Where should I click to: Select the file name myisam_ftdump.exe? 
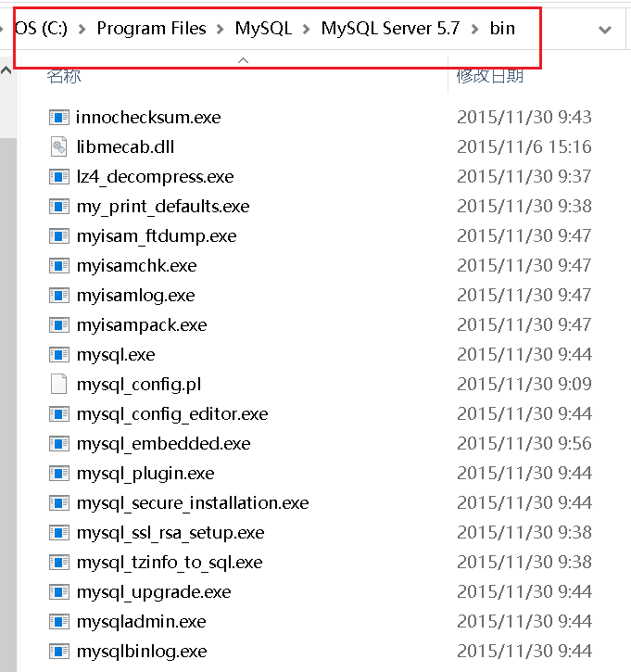click(x=157, y=236)
